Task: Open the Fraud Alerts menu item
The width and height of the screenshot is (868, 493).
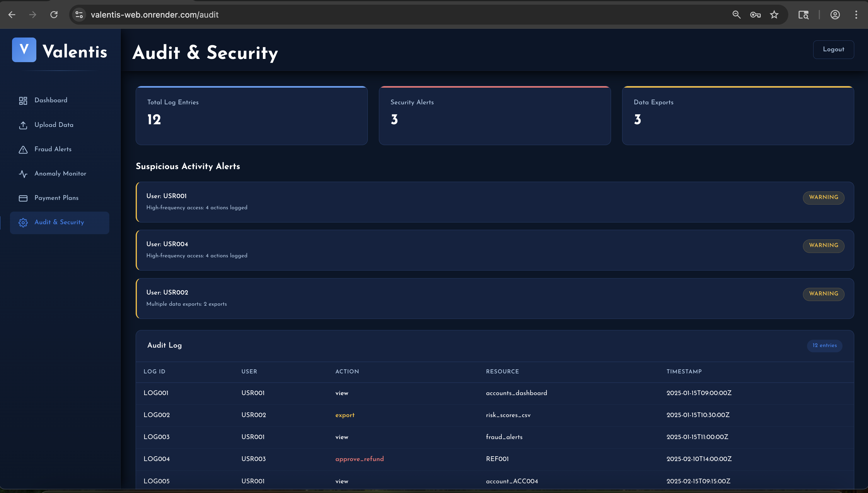Action: tap(53, 149)
